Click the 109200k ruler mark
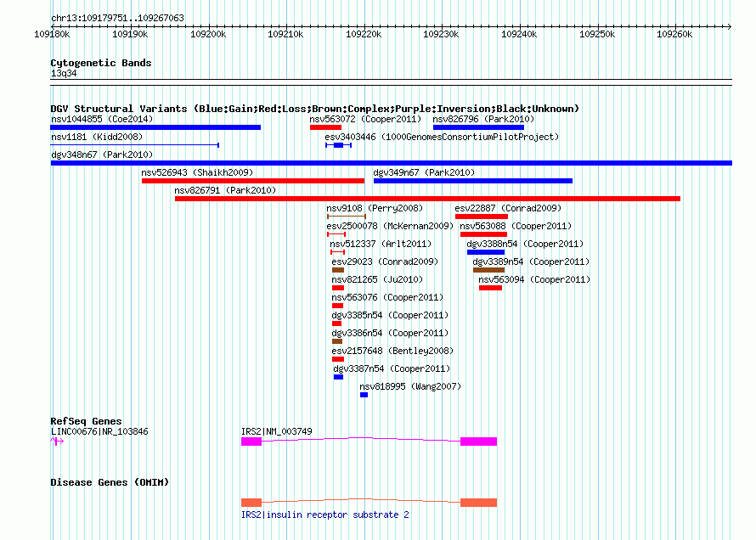756x540 pixels. tap(208, 34)
